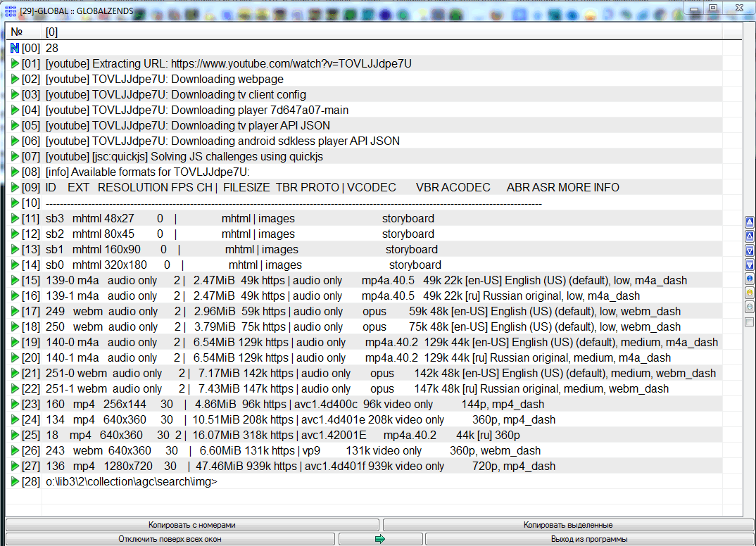Viewport: 756px width, 546px height.
Task: Click the '№' column header
Action: (x=16, y=32)
